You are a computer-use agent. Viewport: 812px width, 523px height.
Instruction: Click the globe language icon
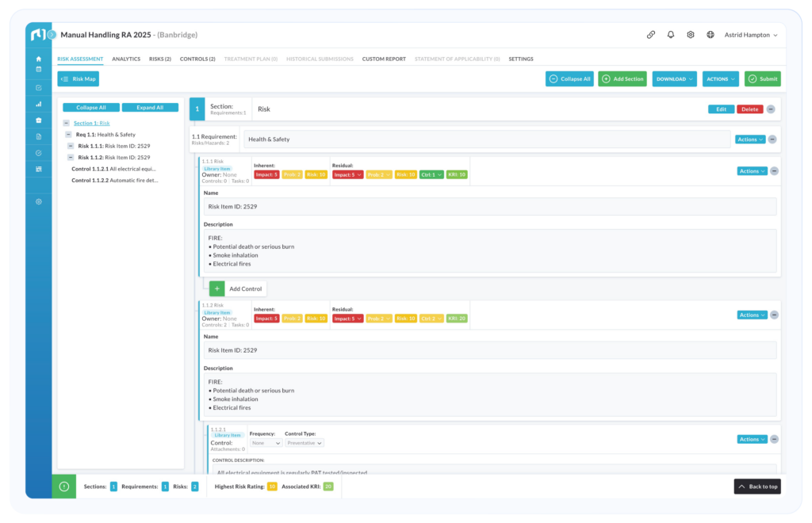(710, 35)
